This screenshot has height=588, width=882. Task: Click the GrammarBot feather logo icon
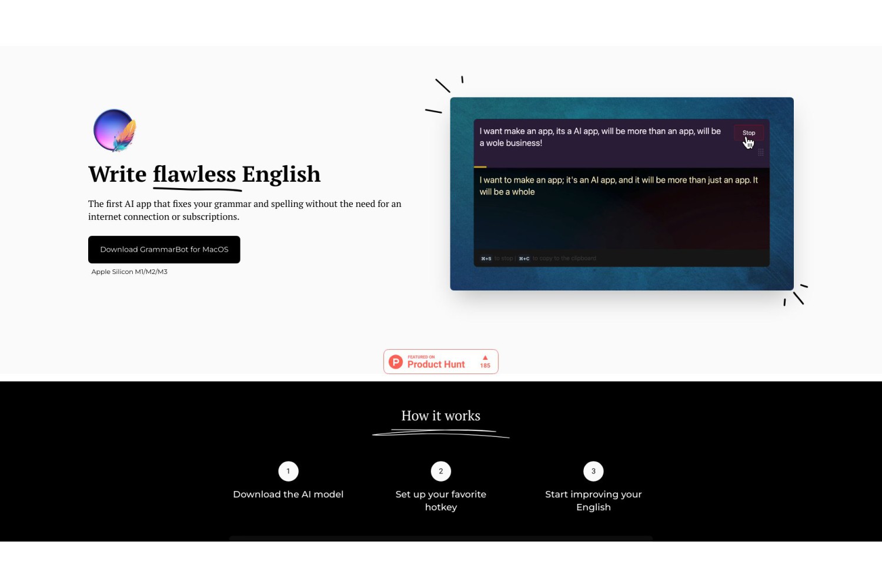[x=115, y=131]
